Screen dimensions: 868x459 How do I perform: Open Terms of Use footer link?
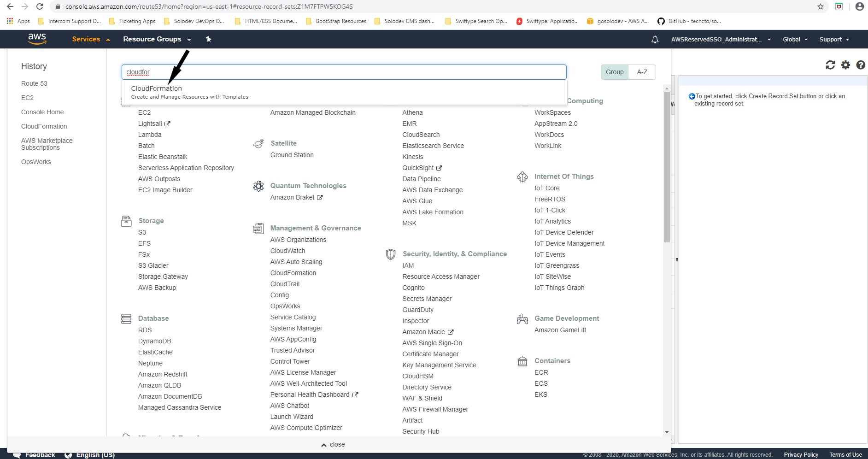click(x=845, y=455)
